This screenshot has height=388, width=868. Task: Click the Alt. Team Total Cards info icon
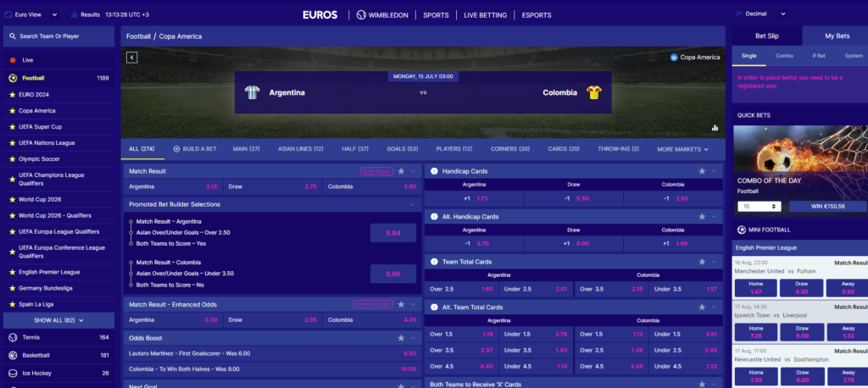434,308
